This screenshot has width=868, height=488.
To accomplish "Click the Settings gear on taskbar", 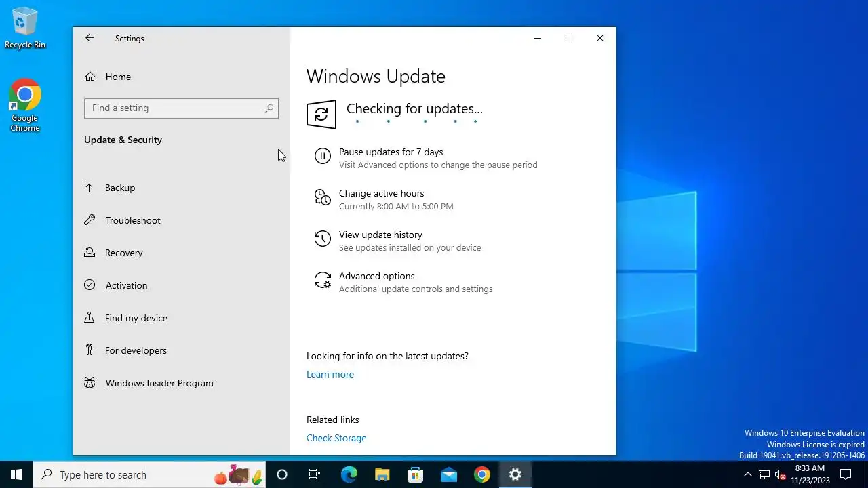I will pos(515,474).
